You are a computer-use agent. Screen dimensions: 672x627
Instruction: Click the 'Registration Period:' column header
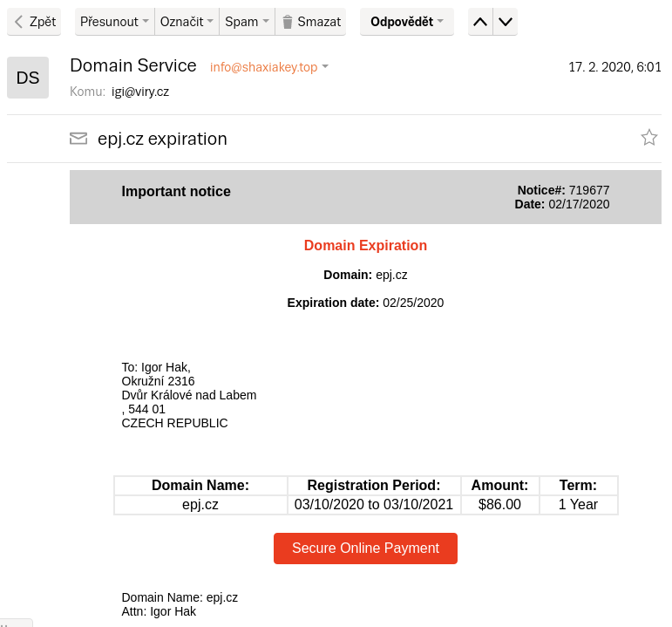coord(374,485)
